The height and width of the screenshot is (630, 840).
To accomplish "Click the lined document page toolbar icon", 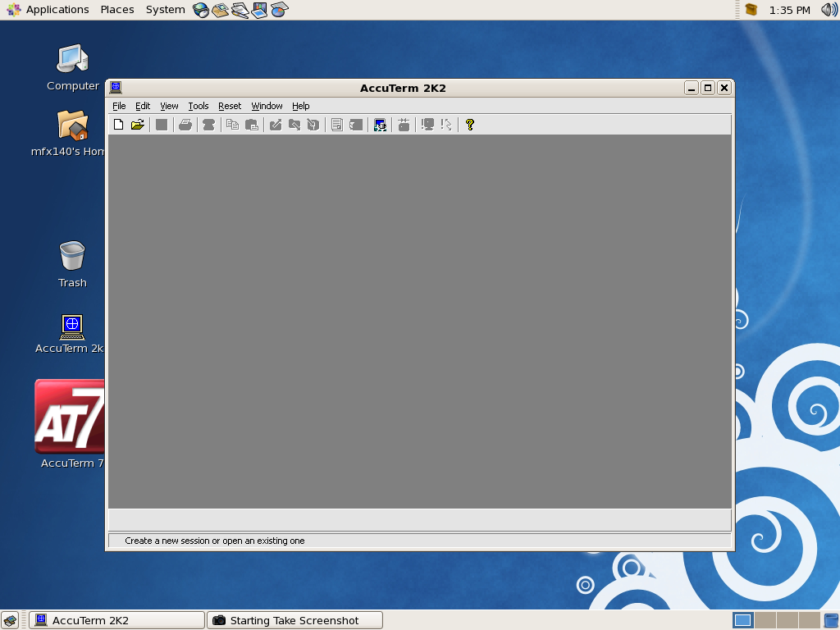I will (x=337, y=125).
